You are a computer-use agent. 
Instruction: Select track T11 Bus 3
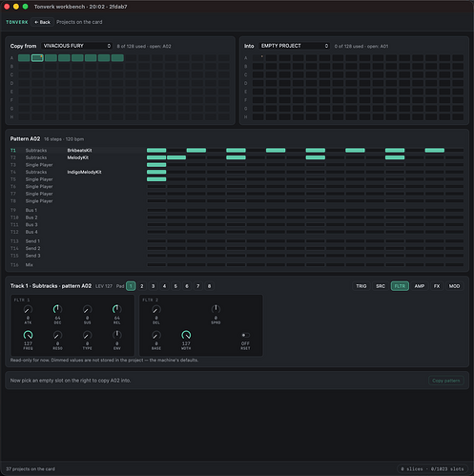[x=237, y=225]
